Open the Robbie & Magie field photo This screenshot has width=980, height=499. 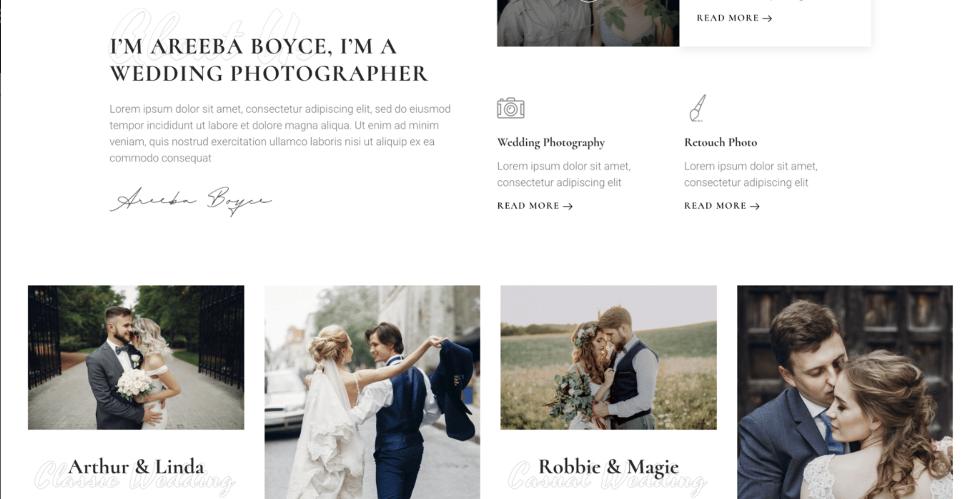pos(608,357)
